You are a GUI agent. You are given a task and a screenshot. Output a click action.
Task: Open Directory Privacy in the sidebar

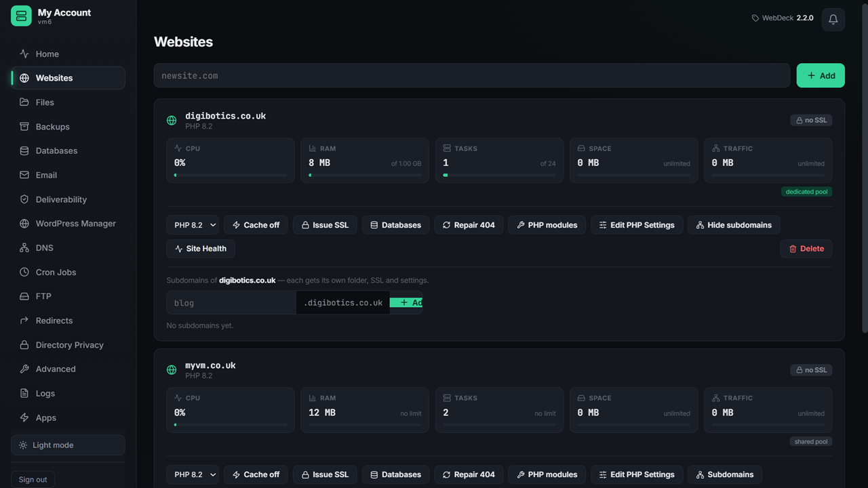(68, 345)
